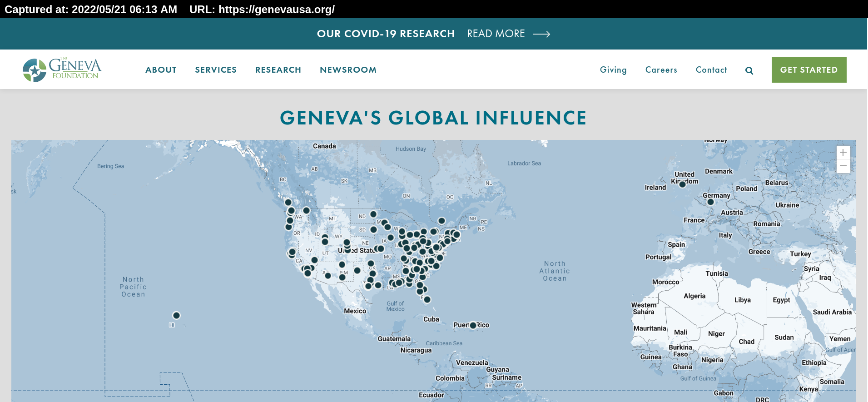This screenshot has height=402, width=868.
Task: Select the Hawaii map marker
Action: [176, 315]
